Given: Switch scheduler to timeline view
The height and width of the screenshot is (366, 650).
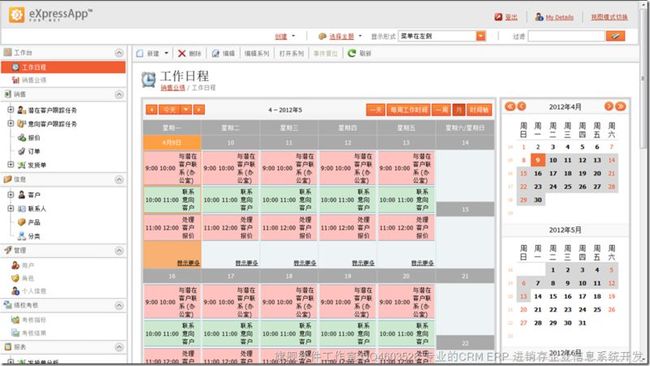Looking at the screenshot, I should tap(480, 109).
